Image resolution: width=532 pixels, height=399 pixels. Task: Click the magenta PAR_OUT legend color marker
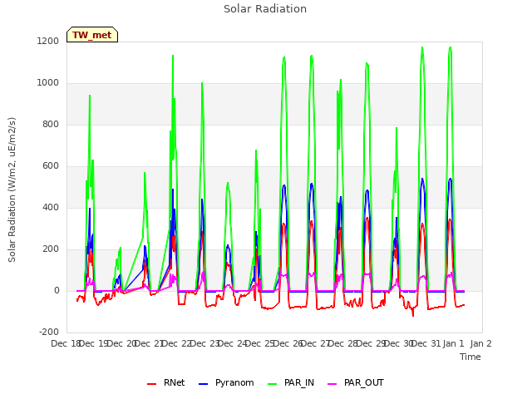(332, 384)
